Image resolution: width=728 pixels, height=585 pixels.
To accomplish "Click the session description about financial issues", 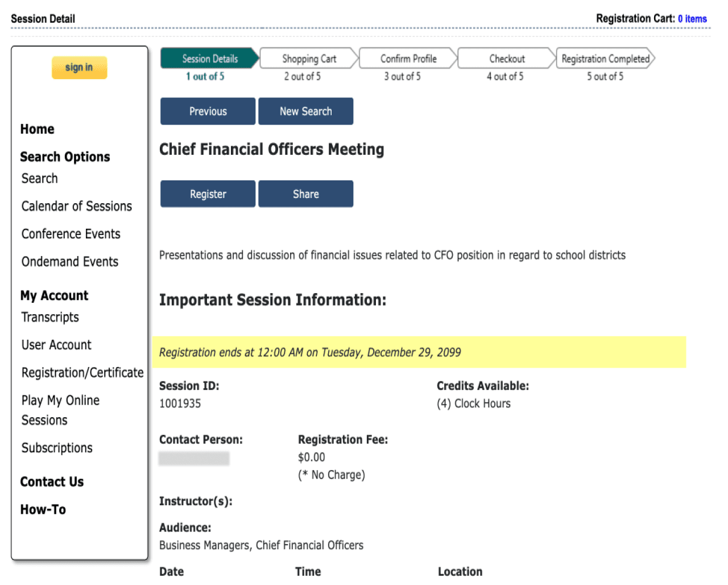I will click(392, 256).
